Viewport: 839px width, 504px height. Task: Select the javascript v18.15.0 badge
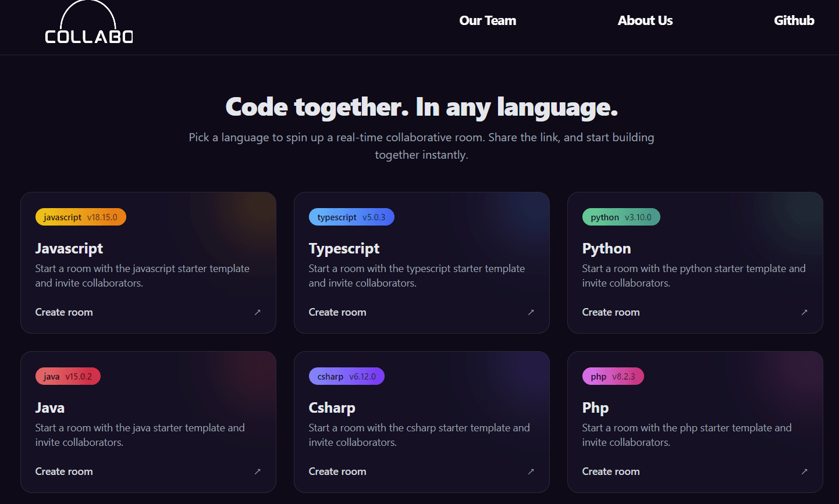tap(80, 216)
